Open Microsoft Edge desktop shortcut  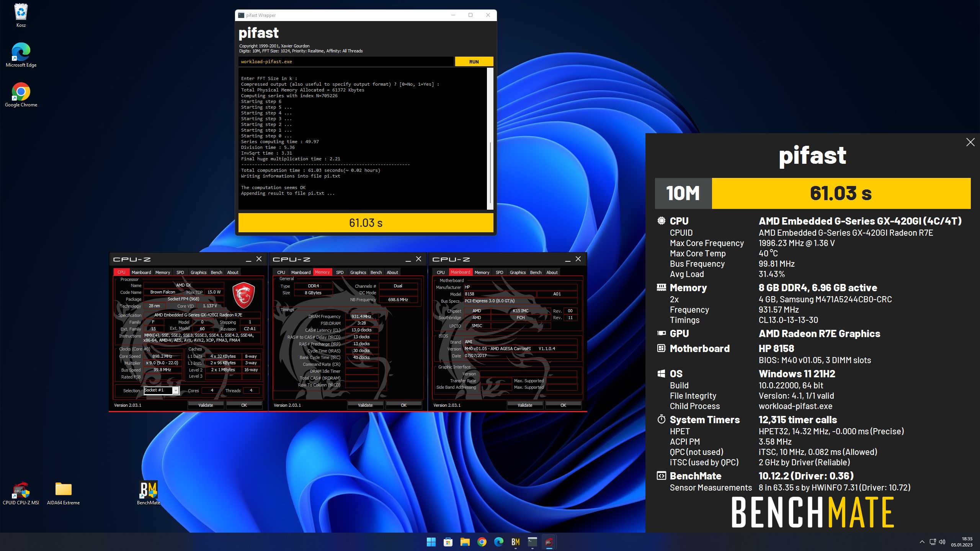(21, 55)
